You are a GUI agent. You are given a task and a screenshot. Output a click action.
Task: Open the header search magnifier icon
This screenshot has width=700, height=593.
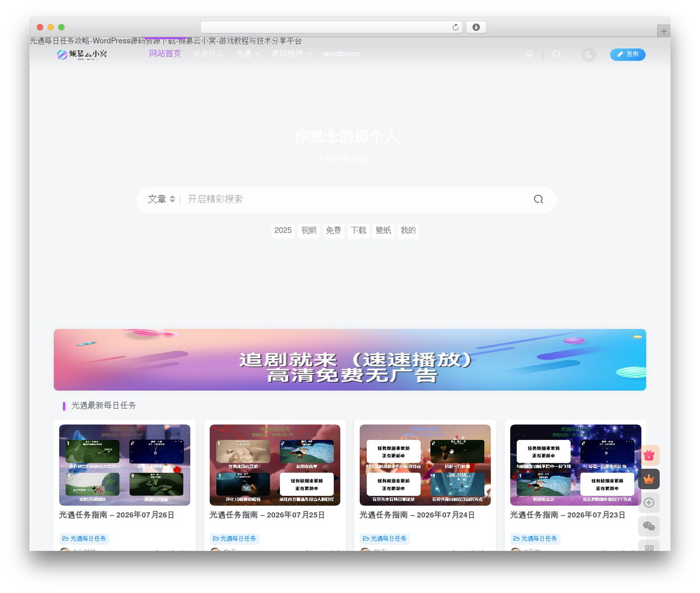coord(556,54)
